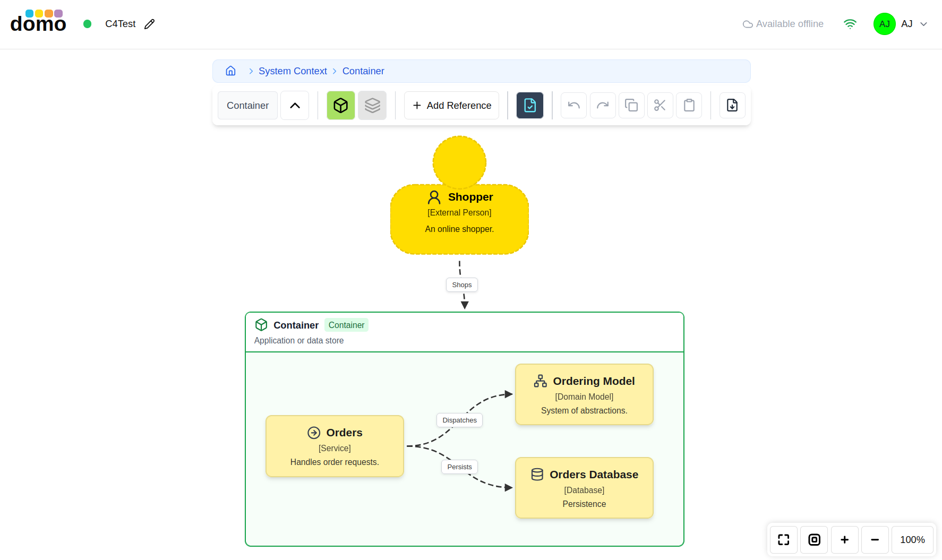The width and height of the screenshot is (942, 560).
Task: Click the green status dot beside C4Test
Action: [x=88, y=24]
